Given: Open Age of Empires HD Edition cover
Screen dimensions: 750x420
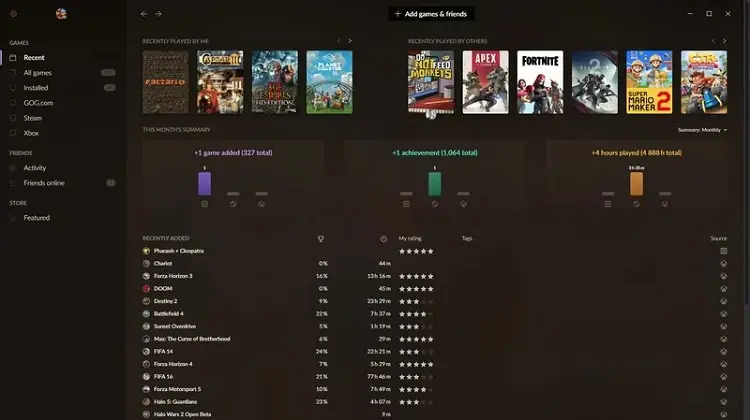Looking at the screenshot, I should 275,82.
